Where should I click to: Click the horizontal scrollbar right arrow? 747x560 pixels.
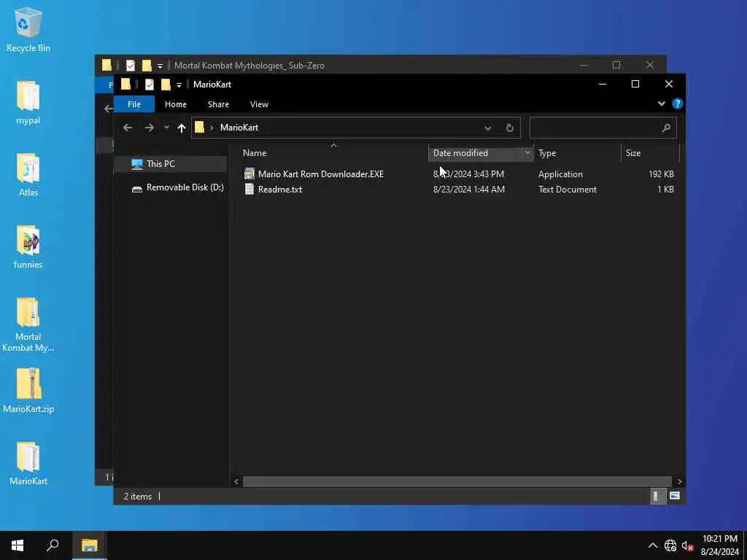(679, 481)
